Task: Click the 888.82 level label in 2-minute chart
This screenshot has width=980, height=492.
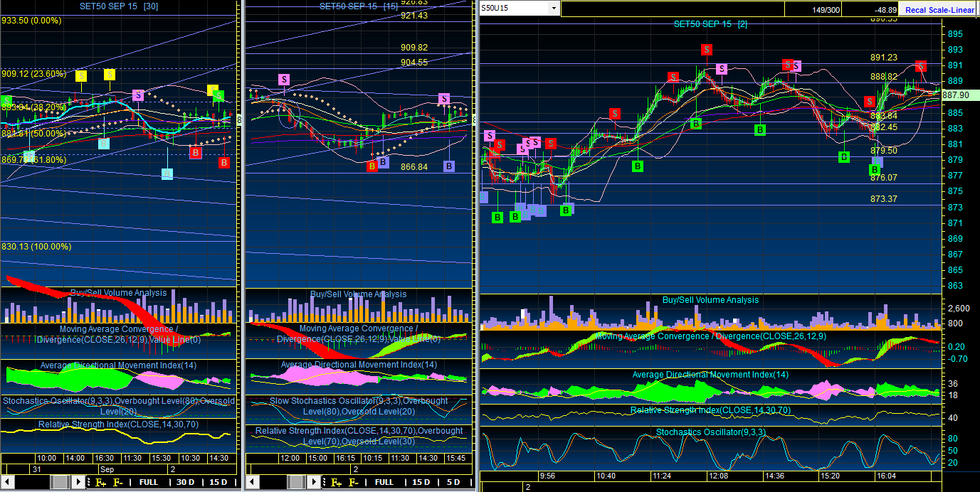Action: [x=884, y=77]
